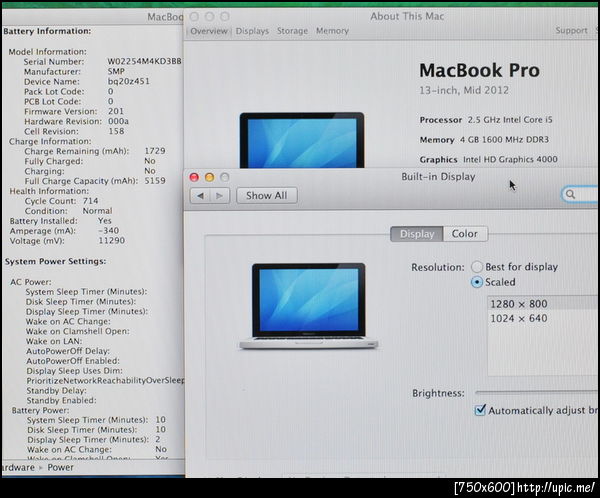Click the search magnifier icon
This screenshot has height=498, width=600.
click(x=570, y=194)
